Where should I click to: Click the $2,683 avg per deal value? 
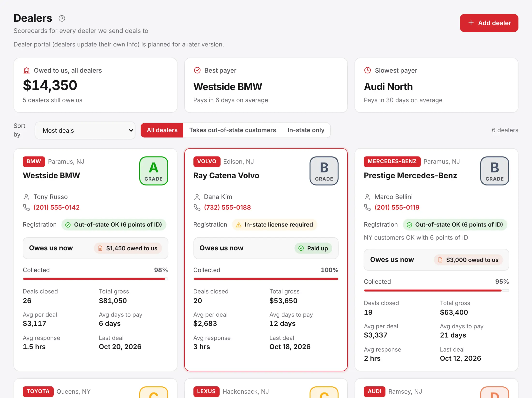click(x=205, y=323)
